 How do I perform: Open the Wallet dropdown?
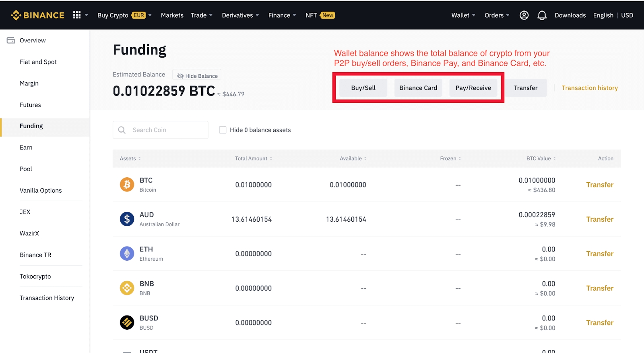[x=463, y=15]
